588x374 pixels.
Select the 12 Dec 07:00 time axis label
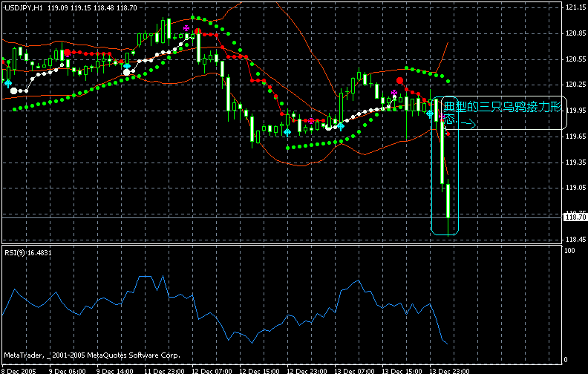tap(210, 370)
